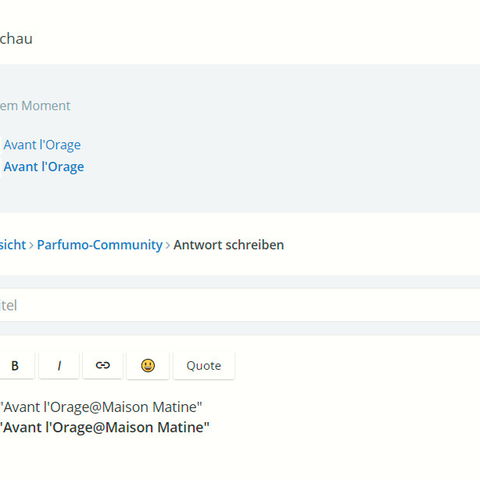Click the preview heading at top
The image size is (480, 480).
[x=16, y=39]
